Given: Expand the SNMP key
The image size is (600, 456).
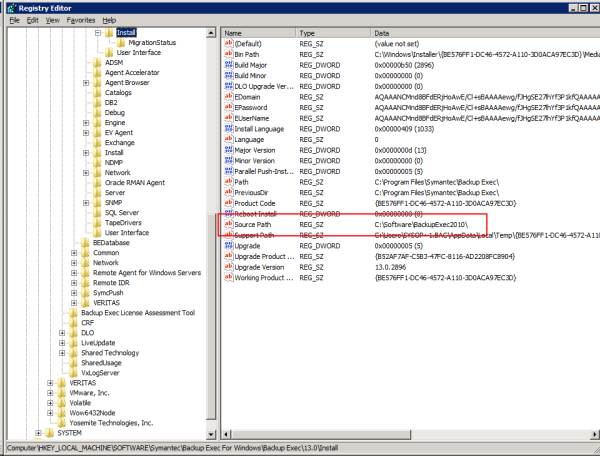Looking at the screenshot, I should (x=86, y=203).
